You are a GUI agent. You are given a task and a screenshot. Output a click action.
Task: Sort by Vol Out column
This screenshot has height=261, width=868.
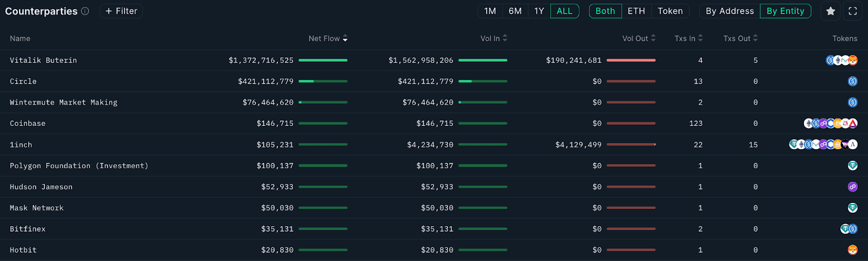click(x=639, y=39)
